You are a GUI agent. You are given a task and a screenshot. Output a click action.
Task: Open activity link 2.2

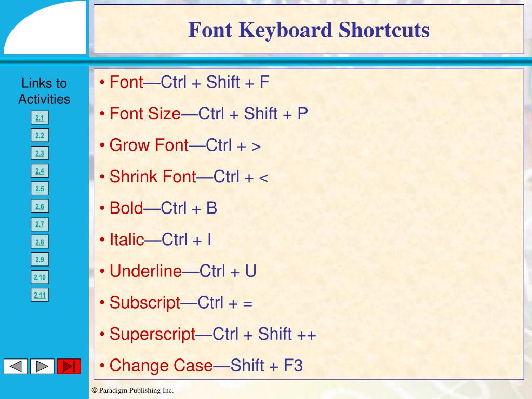[39, 136]
